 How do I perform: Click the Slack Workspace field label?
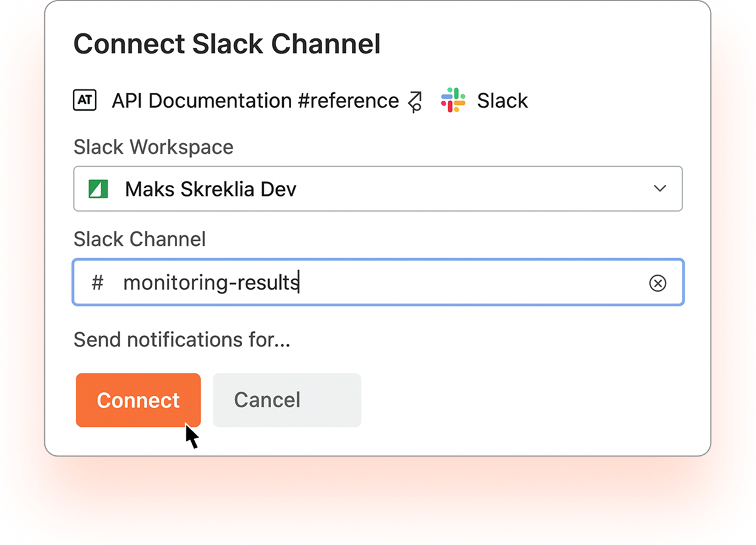[153, 147]
